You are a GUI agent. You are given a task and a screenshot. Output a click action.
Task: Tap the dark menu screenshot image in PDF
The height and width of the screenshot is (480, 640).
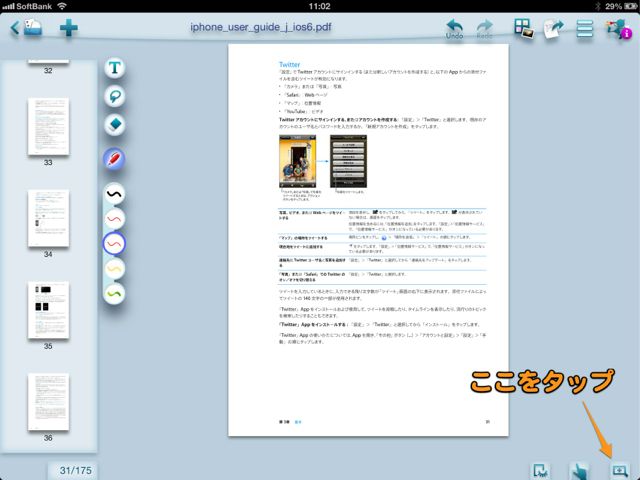point(348,161)
